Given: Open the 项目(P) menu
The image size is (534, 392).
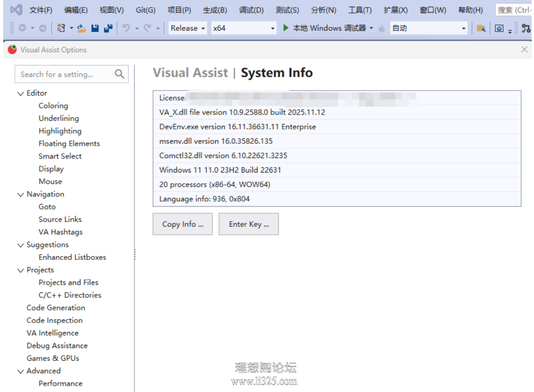Looking at the screenshot, I should [179, 10].
